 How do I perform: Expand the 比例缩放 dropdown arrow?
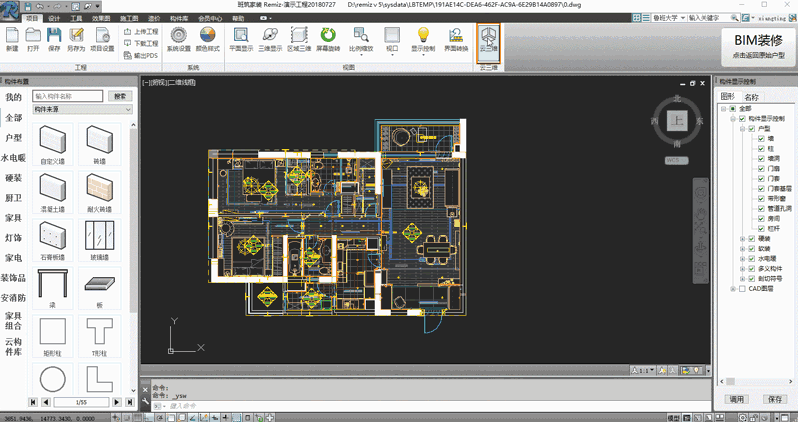[361, 54]
